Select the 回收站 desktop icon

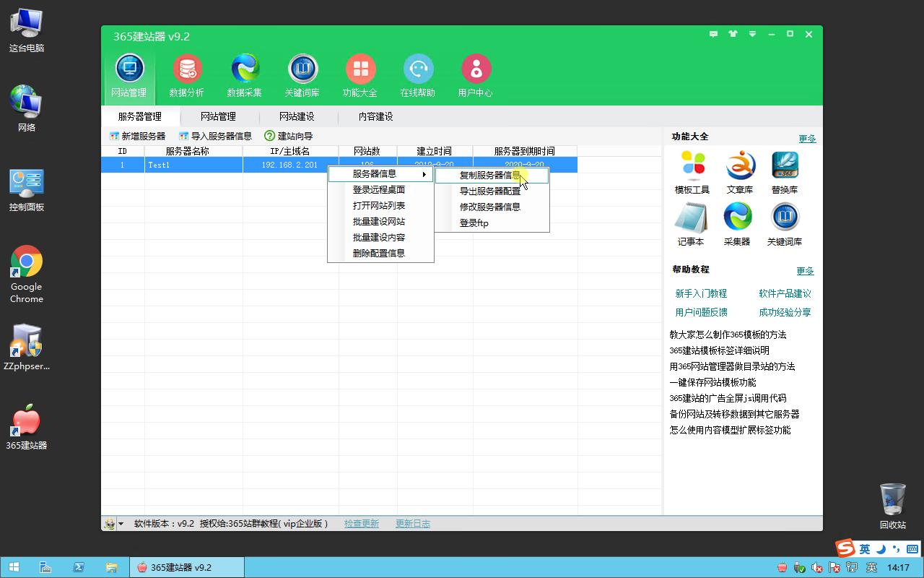(893, 506)
